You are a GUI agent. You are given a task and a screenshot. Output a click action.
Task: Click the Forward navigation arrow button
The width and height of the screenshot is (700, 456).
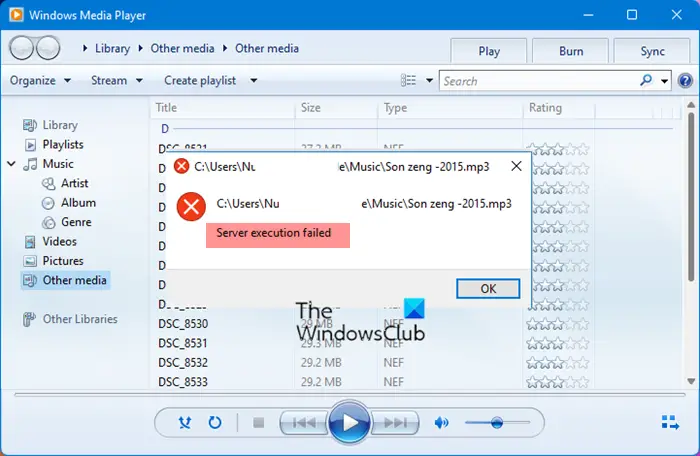point(48,48)
